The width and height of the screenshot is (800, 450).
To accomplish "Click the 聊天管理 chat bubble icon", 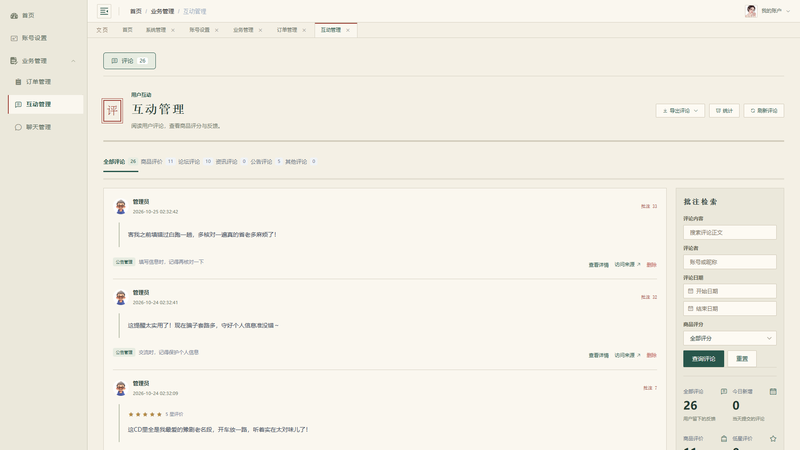I will [x=18, y=127].
